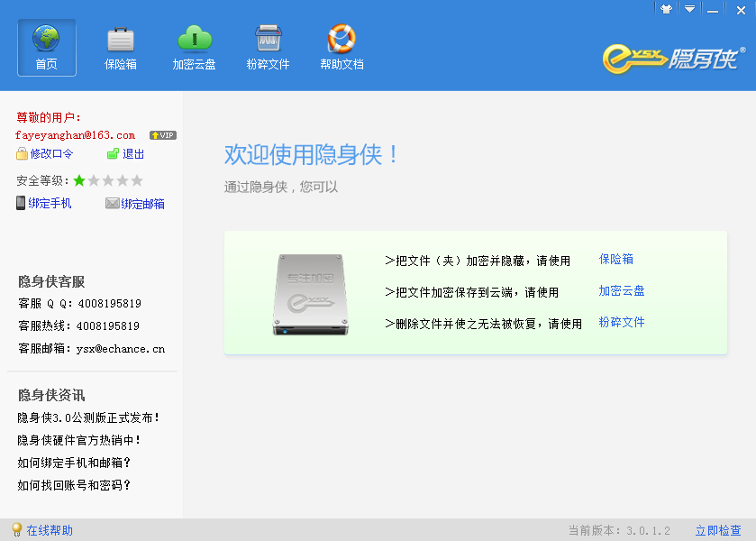
Task: Click the skin (shirt) icon in title bar
Action: coord(666,9)
